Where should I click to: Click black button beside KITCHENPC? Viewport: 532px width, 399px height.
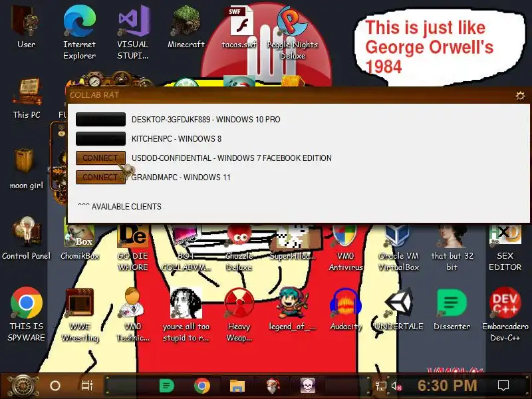[x=100, y=139]
